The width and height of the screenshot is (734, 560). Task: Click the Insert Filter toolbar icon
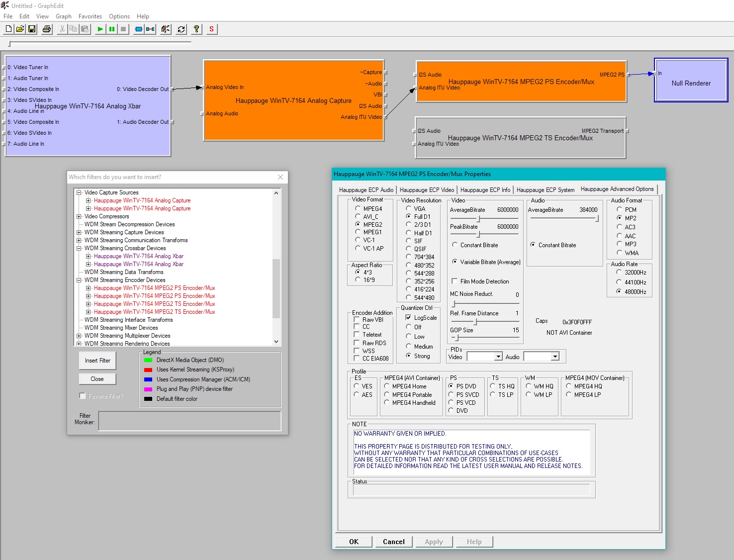[139, 29]
